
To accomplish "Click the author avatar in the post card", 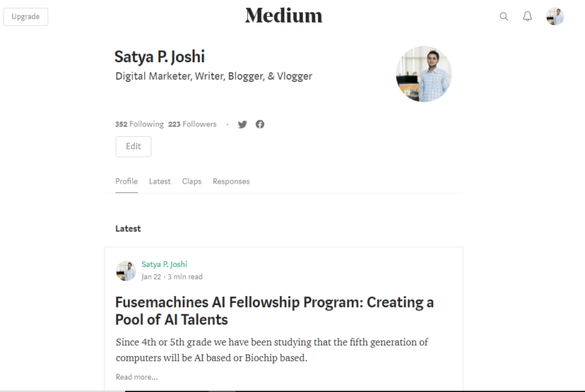I will (x=126, y=271).
